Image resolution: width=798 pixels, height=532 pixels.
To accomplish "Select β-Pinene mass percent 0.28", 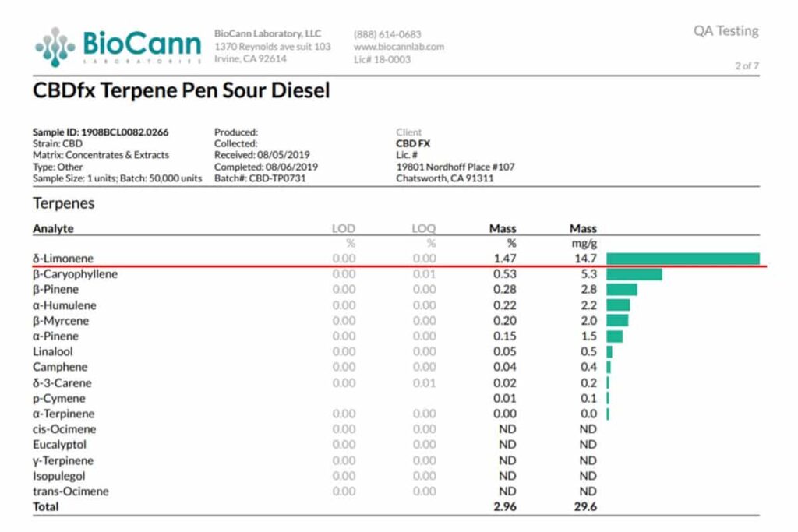I will coord(505,290).
